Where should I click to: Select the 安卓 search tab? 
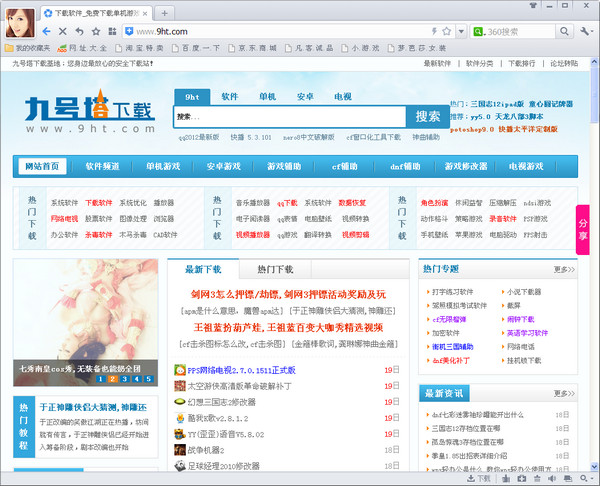point(305,97)
